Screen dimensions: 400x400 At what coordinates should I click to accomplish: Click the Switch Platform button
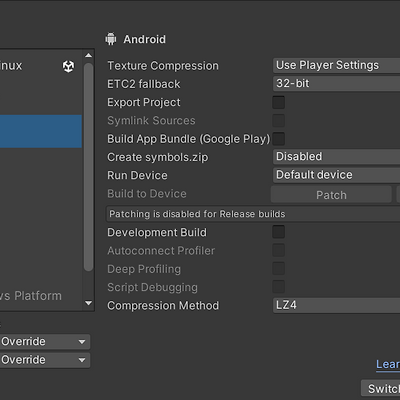(381, 389)
